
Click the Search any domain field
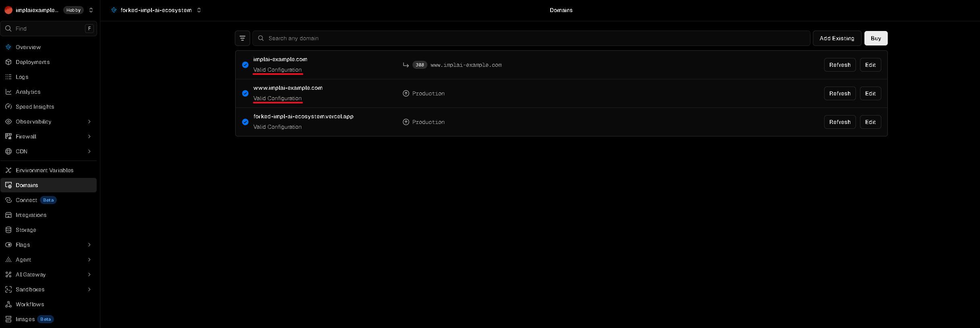[x=531, y=38]
